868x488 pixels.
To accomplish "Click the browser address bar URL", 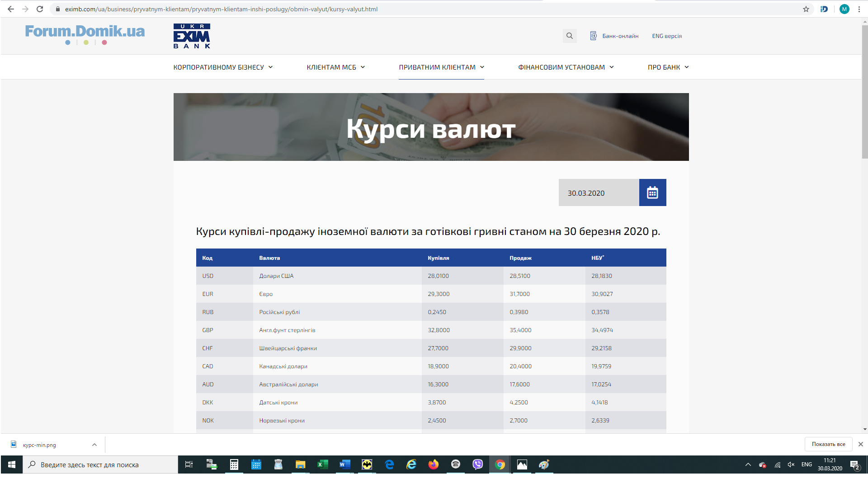I will coord(221,9).
